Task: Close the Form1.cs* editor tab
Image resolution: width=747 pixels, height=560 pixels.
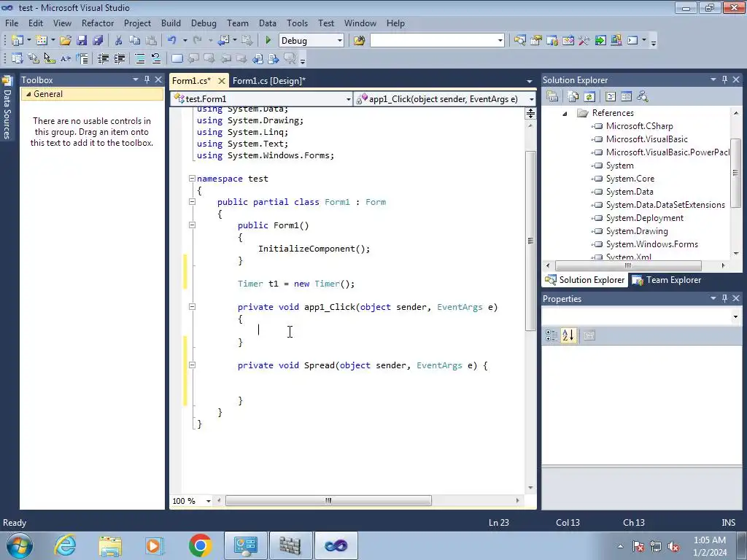Action: (x=222, y=81)
